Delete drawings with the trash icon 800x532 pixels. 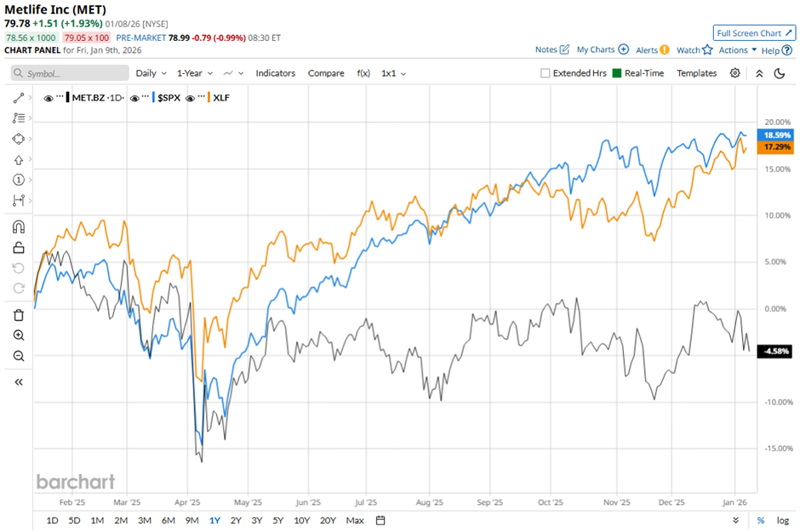(x=19, y=315)
